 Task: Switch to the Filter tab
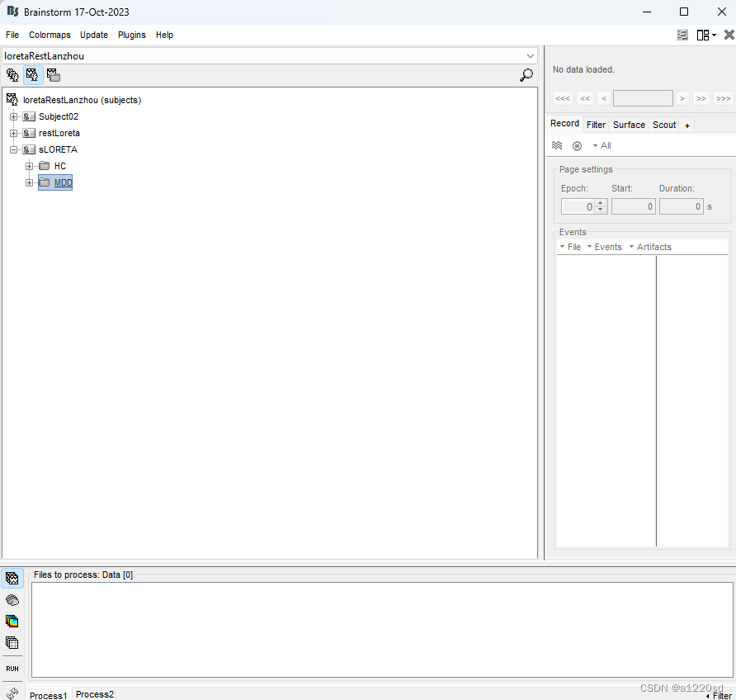pyautogui.click(x=596, y=125)
